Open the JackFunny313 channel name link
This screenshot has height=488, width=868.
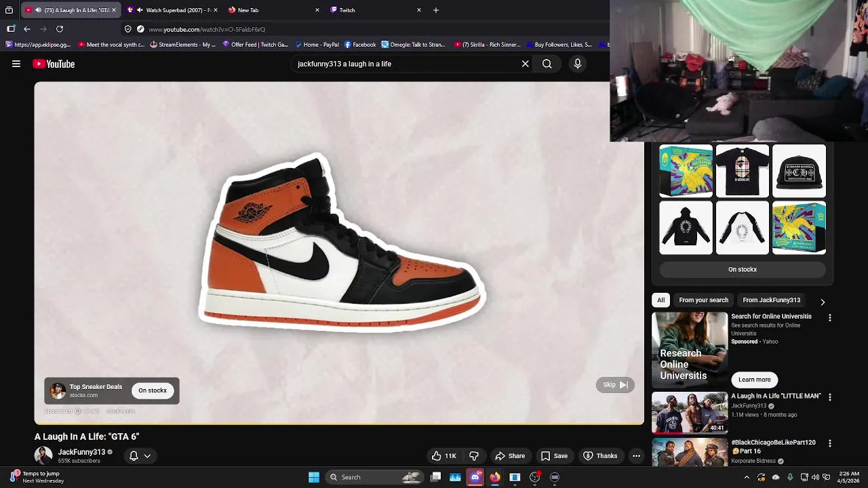(81, 452)
